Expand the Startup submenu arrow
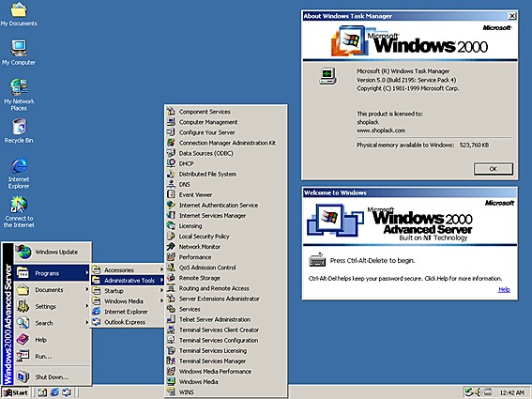The width and height of the screenshot is (532, 399). [x=161, y=291]
